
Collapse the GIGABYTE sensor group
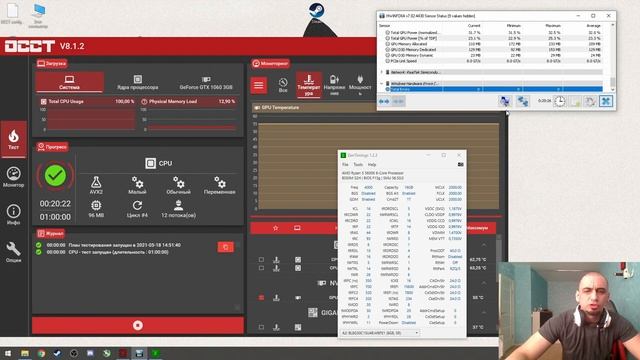484,313
